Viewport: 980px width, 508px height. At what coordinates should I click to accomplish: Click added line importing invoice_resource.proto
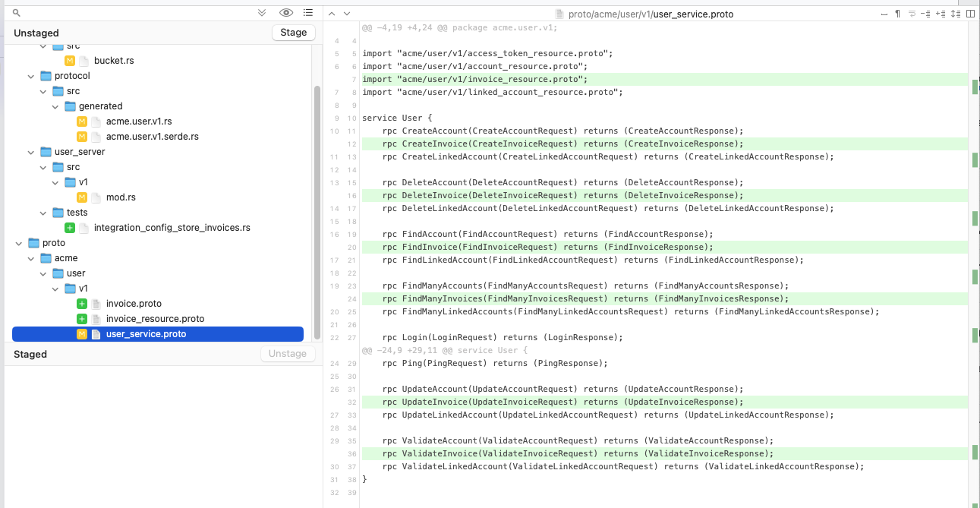point(664,79)
